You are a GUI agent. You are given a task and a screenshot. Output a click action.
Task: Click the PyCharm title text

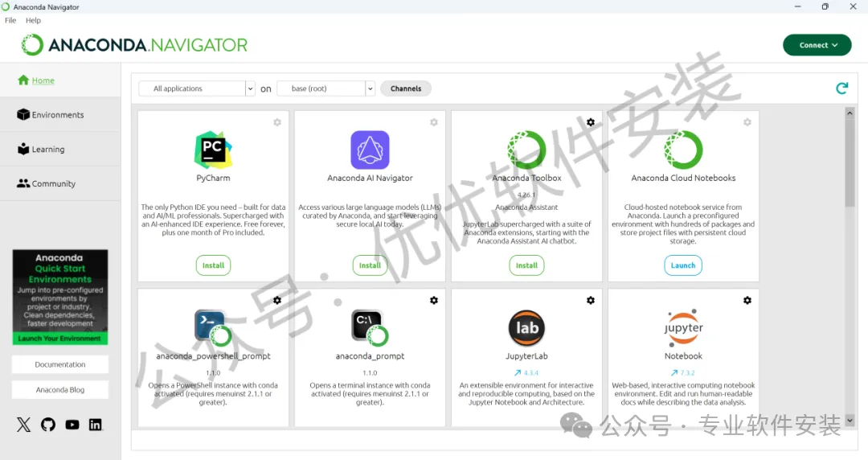[213, 178]
